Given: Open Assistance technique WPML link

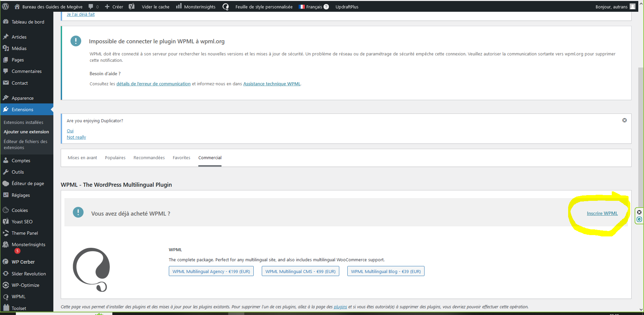Looking at the screenshot, I should tap(272, 84).
